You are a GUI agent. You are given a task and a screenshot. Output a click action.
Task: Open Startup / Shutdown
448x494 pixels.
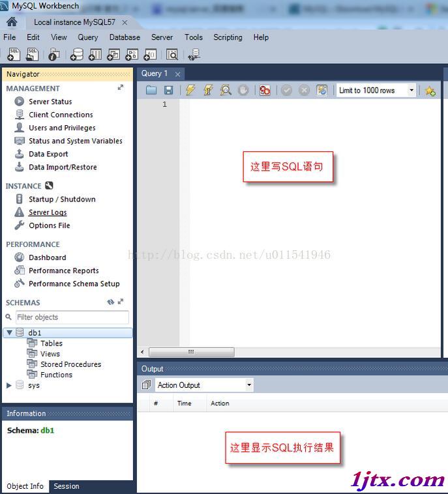click(x=62, y=199)
